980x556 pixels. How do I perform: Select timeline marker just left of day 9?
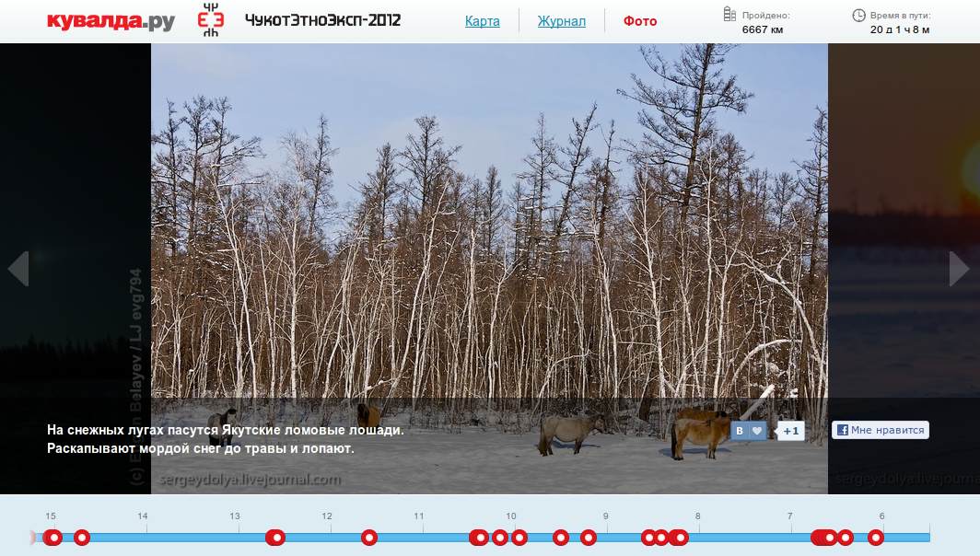pos(589,538)
